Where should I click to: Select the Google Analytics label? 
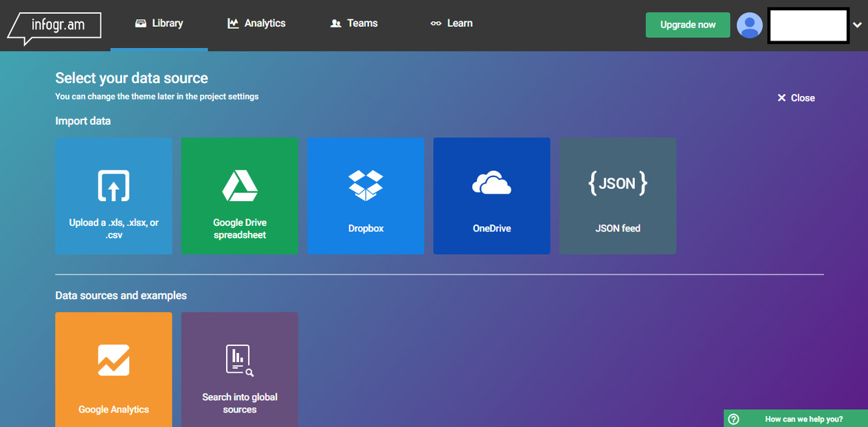coord(113,410)
